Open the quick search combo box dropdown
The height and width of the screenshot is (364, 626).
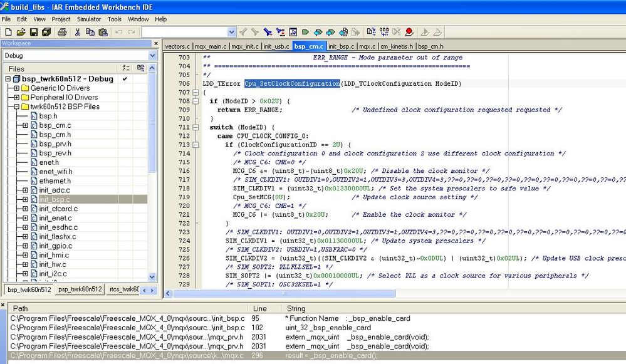tap(232, 32)
